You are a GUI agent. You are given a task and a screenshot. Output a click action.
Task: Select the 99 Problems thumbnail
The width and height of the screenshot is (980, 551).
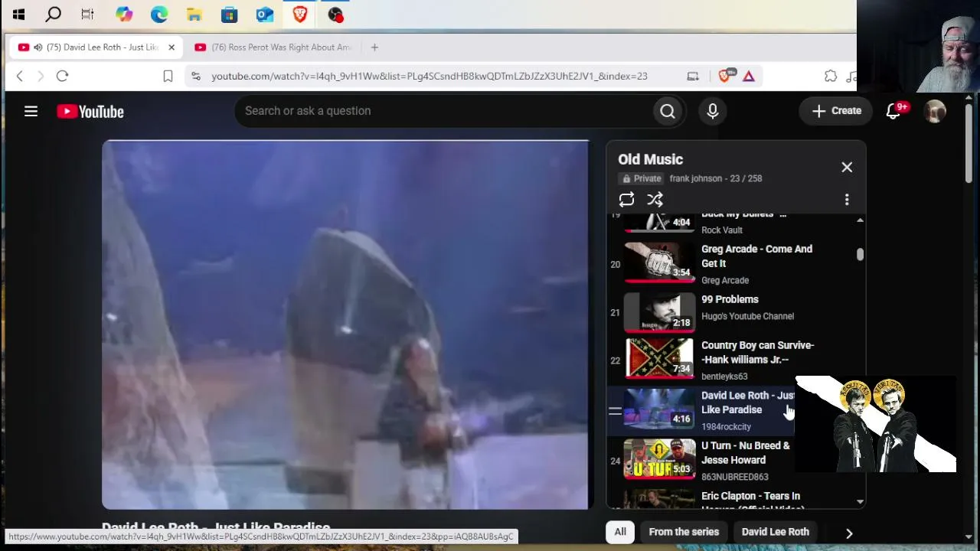tap(659, 312)
